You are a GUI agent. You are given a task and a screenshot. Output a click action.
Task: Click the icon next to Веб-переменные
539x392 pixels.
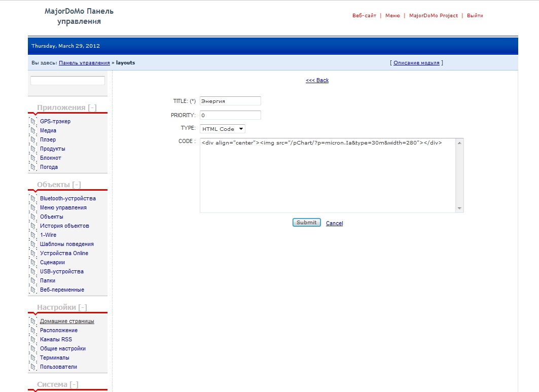[33, 290]
